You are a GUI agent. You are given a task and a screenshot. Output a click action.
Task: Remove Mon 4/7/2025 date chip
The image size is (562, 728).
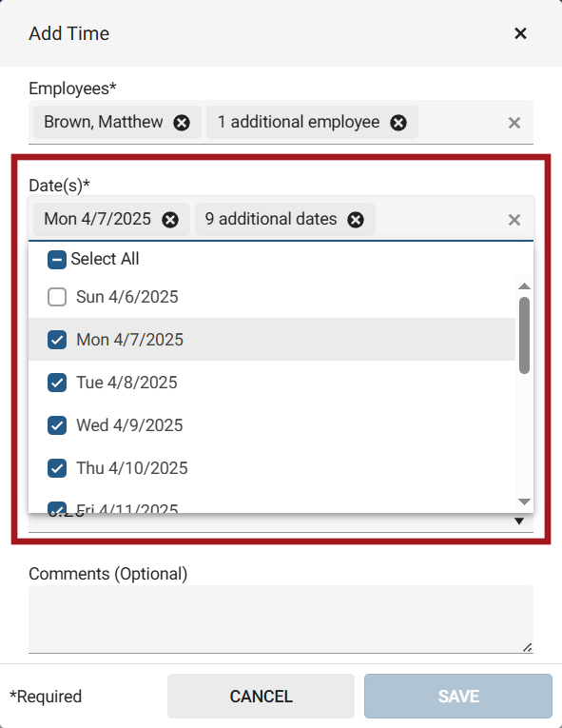pyautogui.click(x=170, y=220)
